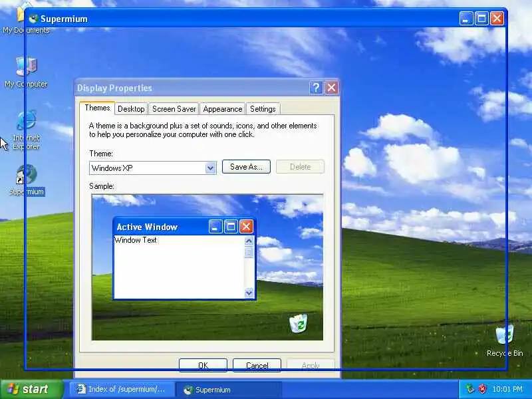Image resolution: width=532 pixels, height=399 pixels.
Task: Switch to the Appearance tab
Action: [x=223, y=109]
